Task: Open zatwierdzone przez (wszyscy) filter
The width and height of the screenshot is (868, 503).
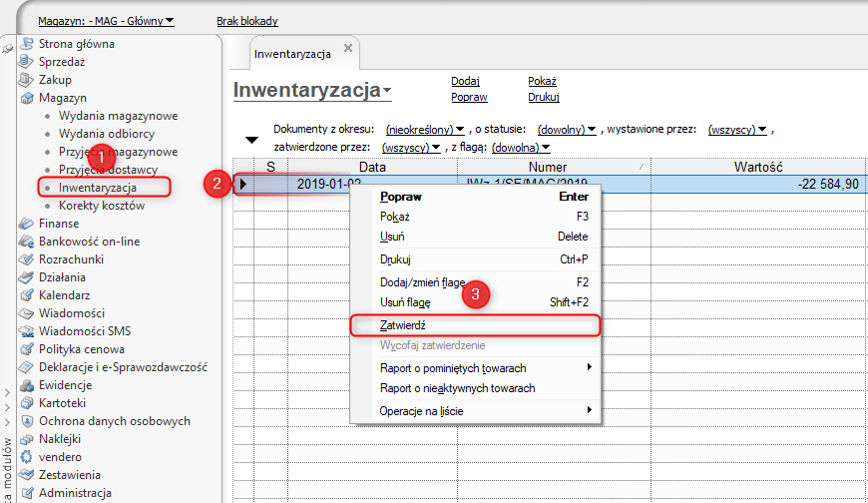Action: (411, 148)
